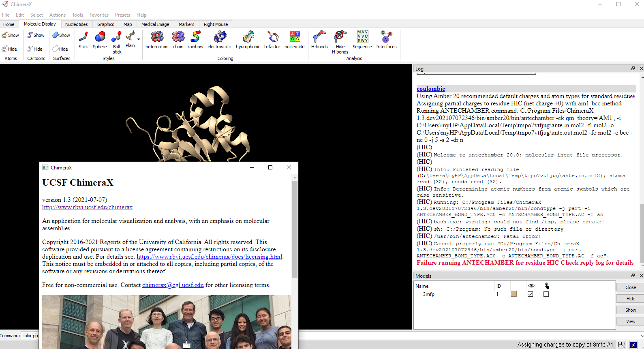The height and width of the screenshot is (349, 644).
Task: Color the structure by hydrophobic property
Action: point(248,40)
